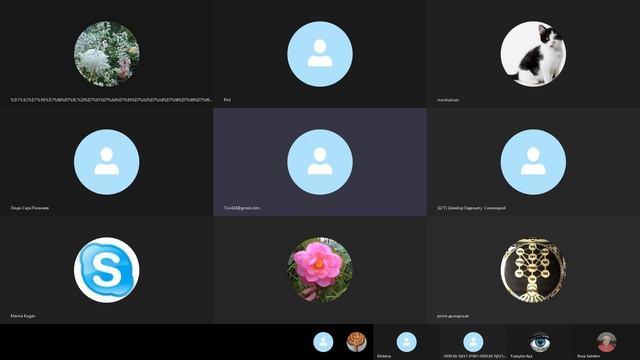
Task: Select the default avatar beside the menorah avatar
Action: point(323,342)
